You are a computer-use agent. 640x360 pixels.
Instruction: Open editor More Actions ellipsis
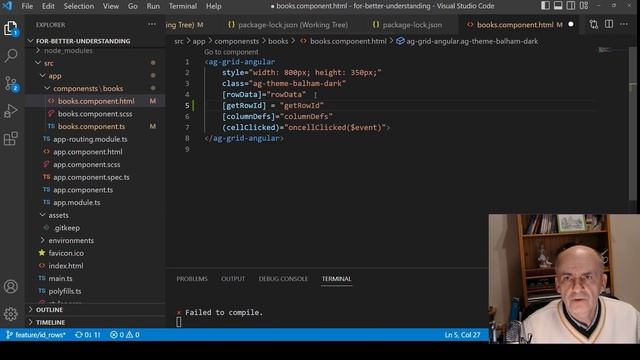click(624, 24)
